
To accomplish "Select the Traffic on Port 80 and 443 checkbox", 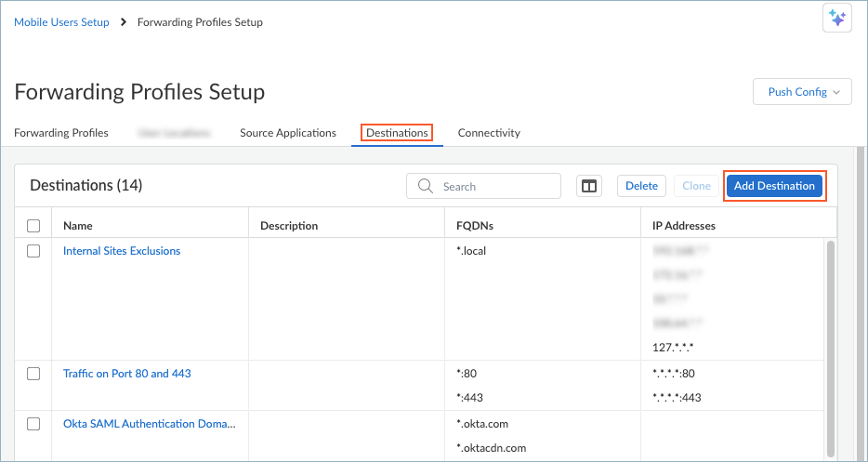I will (x=33, y=374).
